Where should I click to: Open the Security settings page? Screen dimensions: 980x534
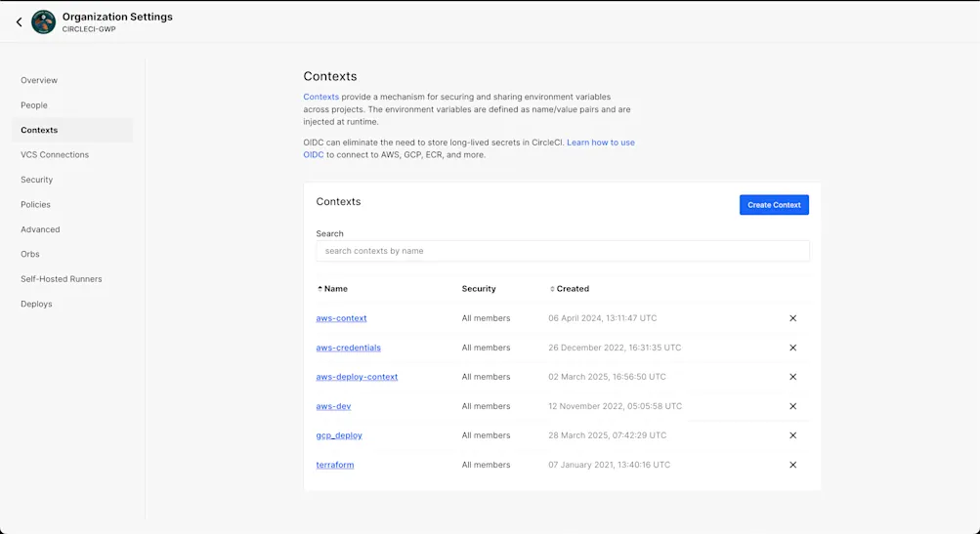point(36,180)
